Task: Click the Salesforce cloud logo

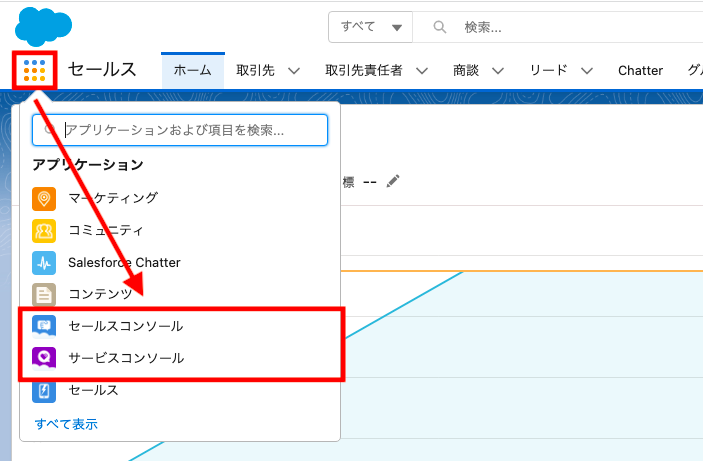Action: click(45, 25)
